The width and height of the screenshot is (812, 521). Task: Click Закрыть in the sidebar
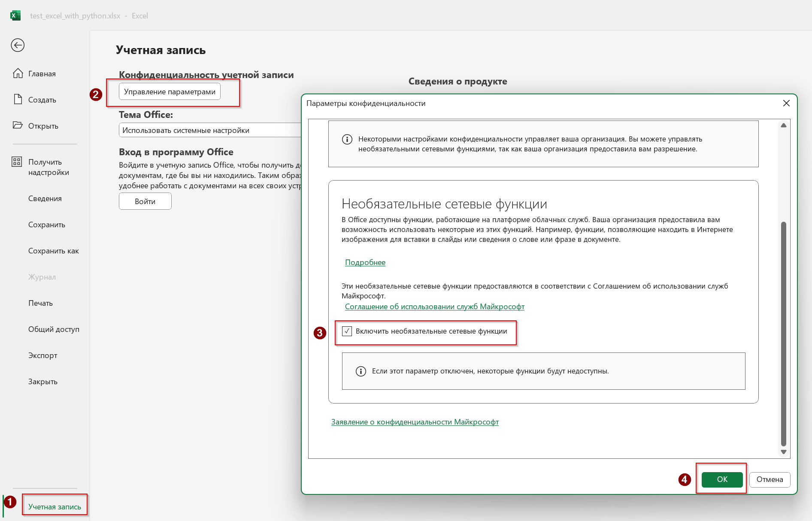pos(42,382)
